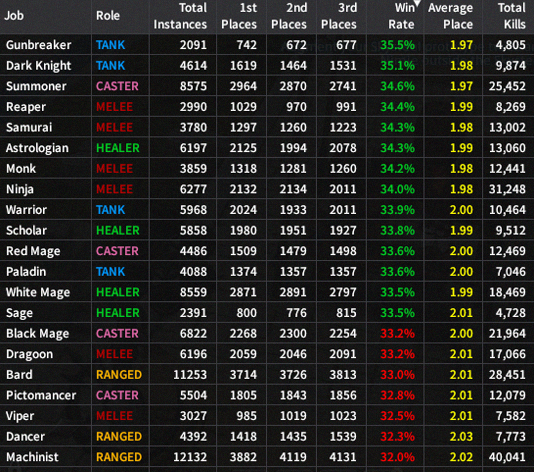Screen dimensions: 534x472
Task: Click Ninja's 31,248 total kills cell
Action: [x=507, y=189]
